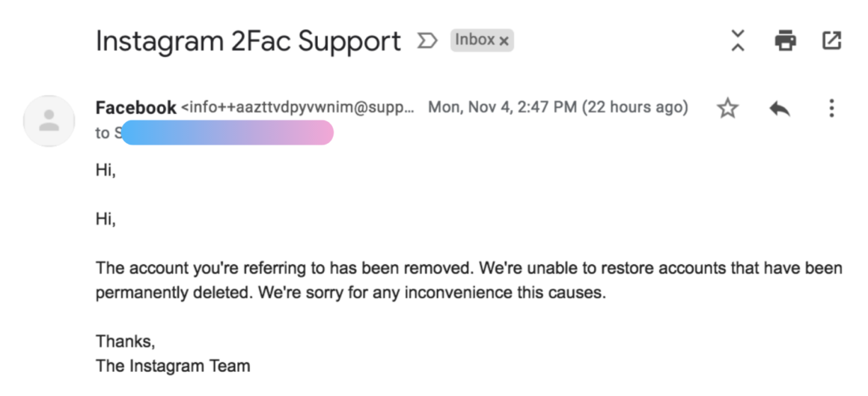Remove the Inbox label with its x
The width and height of the screenshot is (868, 396).
click(x=504, y=41)
